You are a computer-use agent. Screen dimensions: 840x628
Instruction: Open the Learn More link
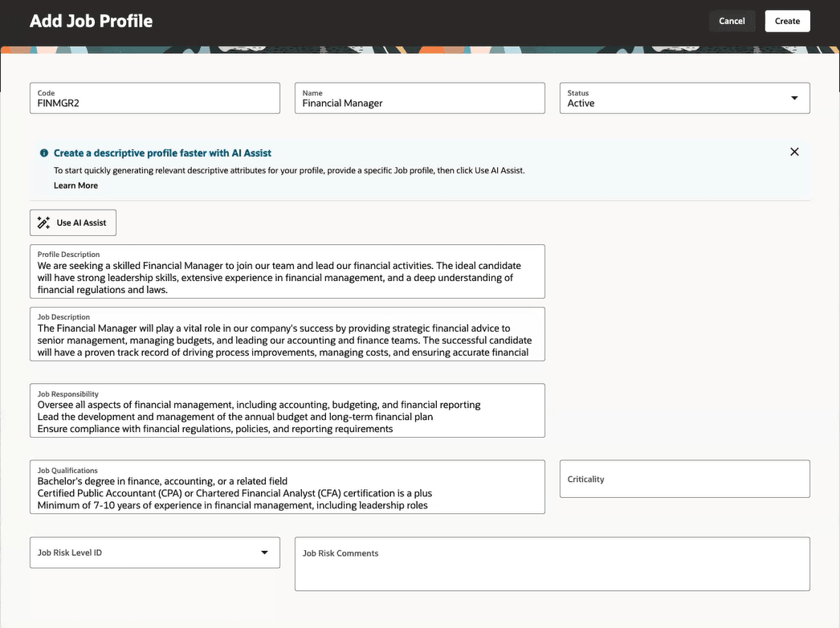click(x=75, y=186)
